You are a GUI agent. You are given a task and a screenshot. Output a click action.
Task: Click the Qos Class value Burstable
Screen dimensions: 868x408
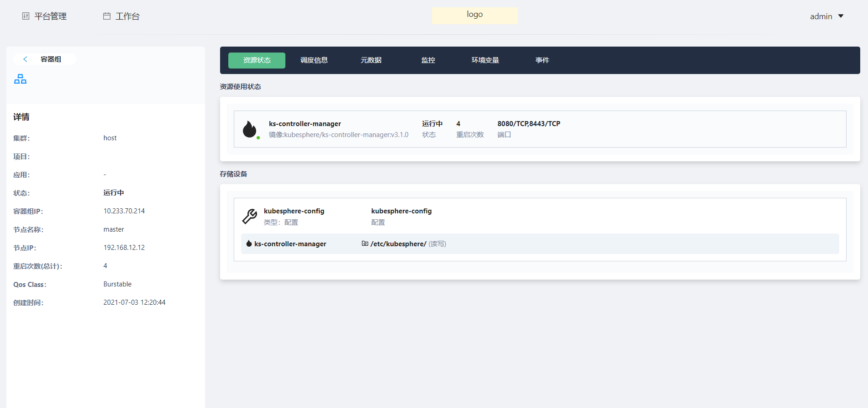[117, 284]
